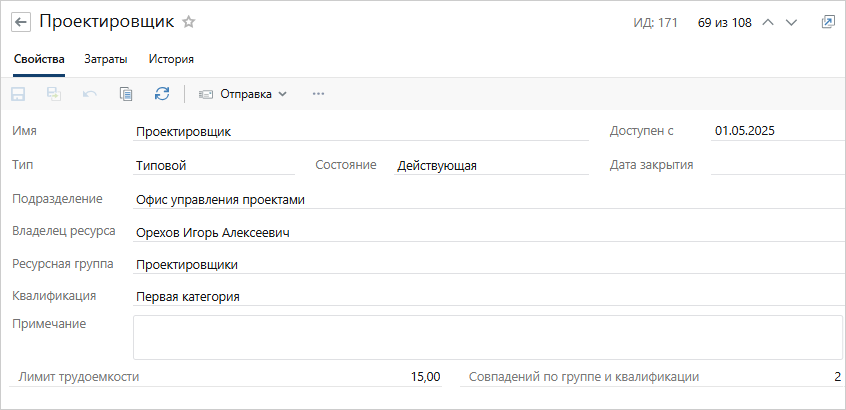
Task: Click the Save icon in toolbar
Action: (18, 94)
